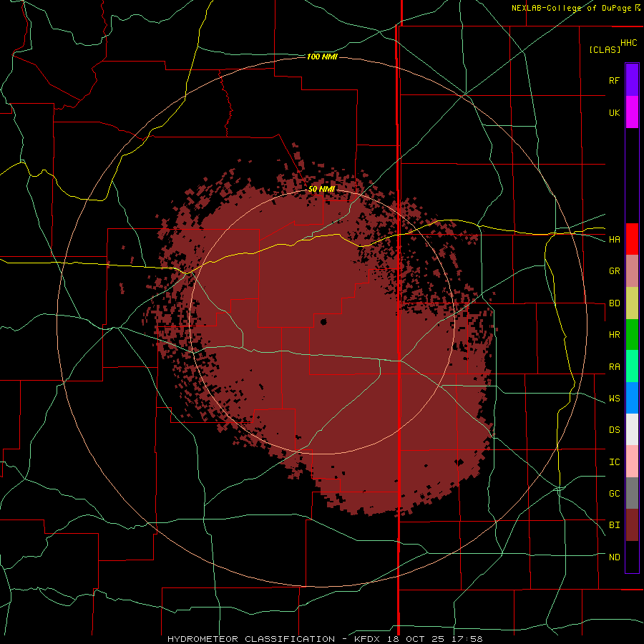Select the HR legend label
The width and height of the screenshot is (644, 644).
click(x=614, y=335)
